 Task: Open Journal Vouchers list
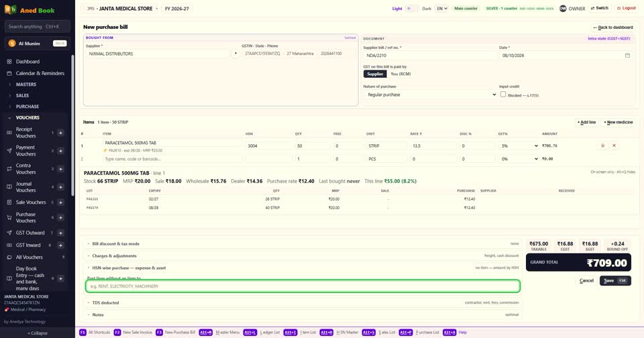click(x=25, y=187)
